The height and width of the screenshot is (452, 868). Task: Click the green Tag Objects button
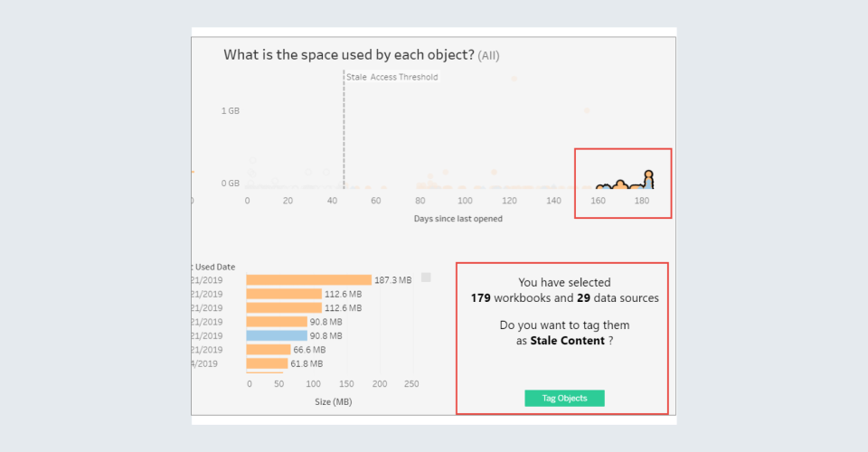tap(564, 399)
